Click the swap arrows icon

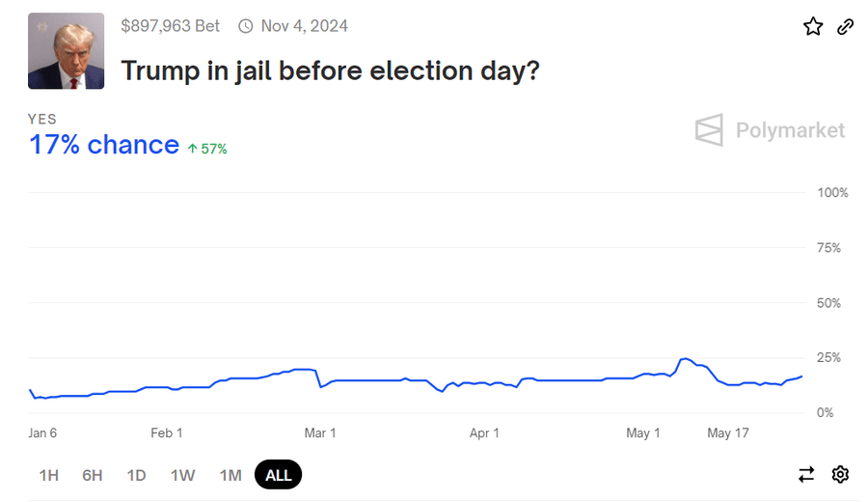click(x=806, y=474)
